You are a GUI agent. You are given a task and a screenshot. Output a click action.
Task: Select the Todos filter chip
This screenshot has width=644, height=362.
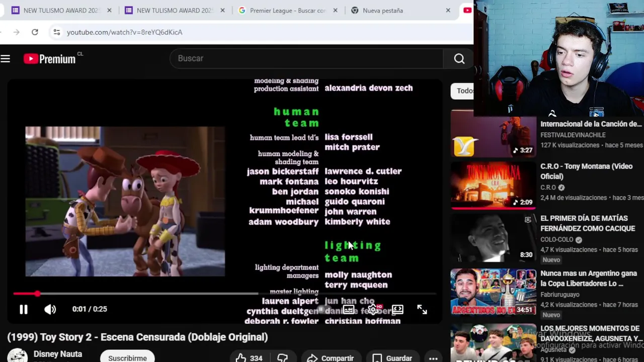(463, 90)
